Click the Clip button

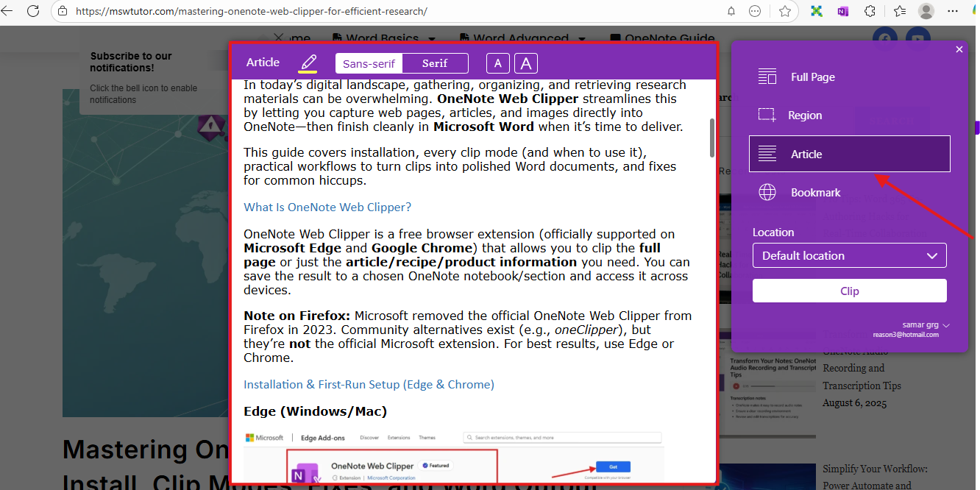point(849,290)
